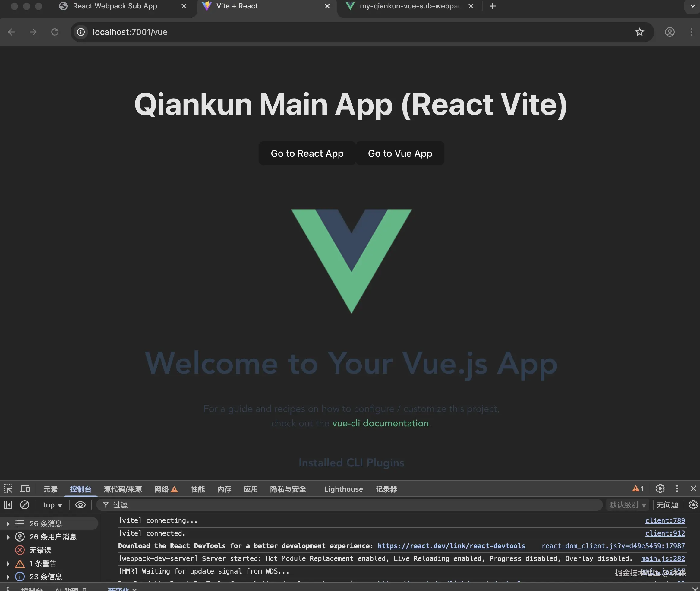This screenshot has width=700, height=591.
Task: Expand the 1 条警告 group
Action: [8, 564]
